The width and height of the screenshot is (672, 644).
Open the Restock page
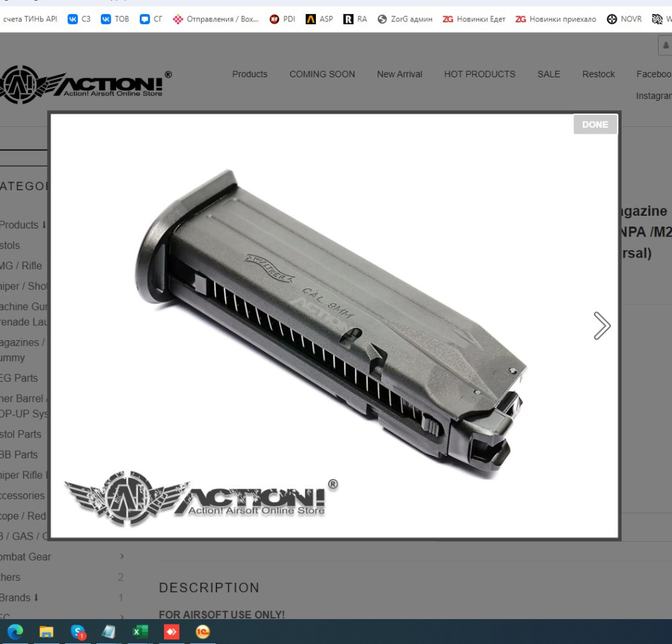click(598, 74)
